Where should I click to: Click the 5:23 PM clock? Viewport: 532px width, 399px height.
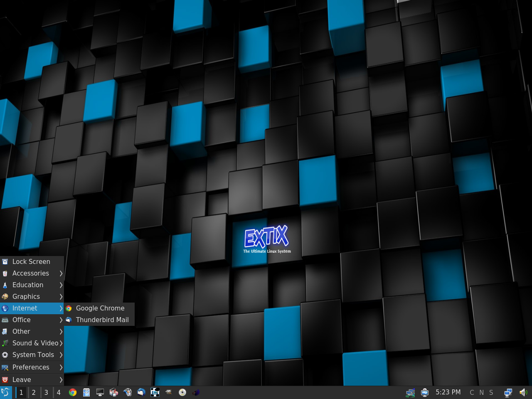pos(448,392)
